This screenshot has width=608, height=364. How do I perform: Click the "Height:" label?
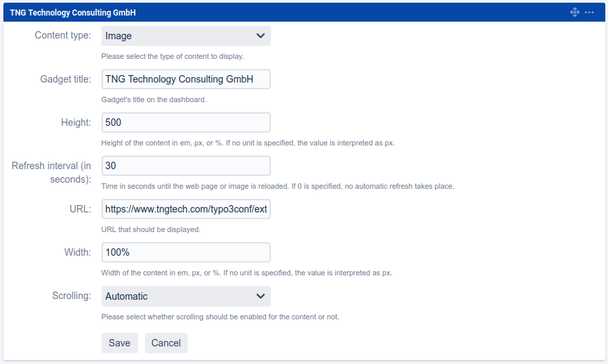pyautogui.click(x=75, y=122)
